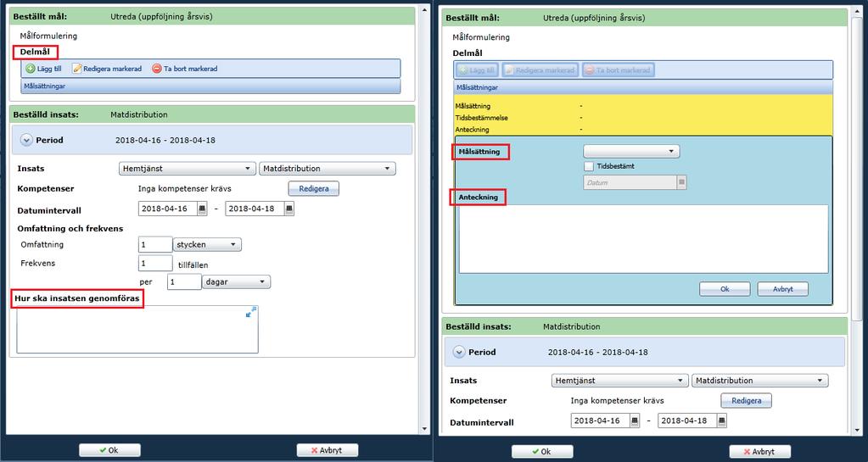Click end date field 2018-04-18 in left window

255,209
